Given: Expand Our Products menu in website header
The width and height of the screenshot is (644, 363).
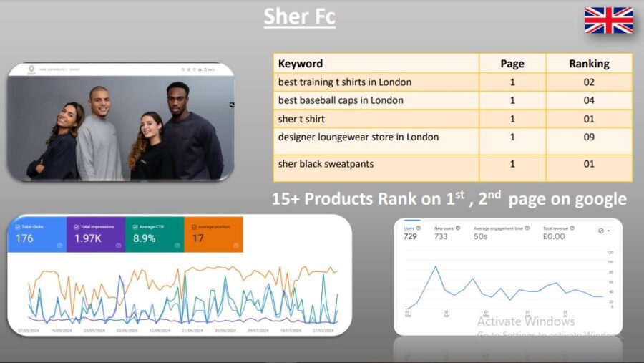Looking at the screenshot, I should [x=55, y=69].
